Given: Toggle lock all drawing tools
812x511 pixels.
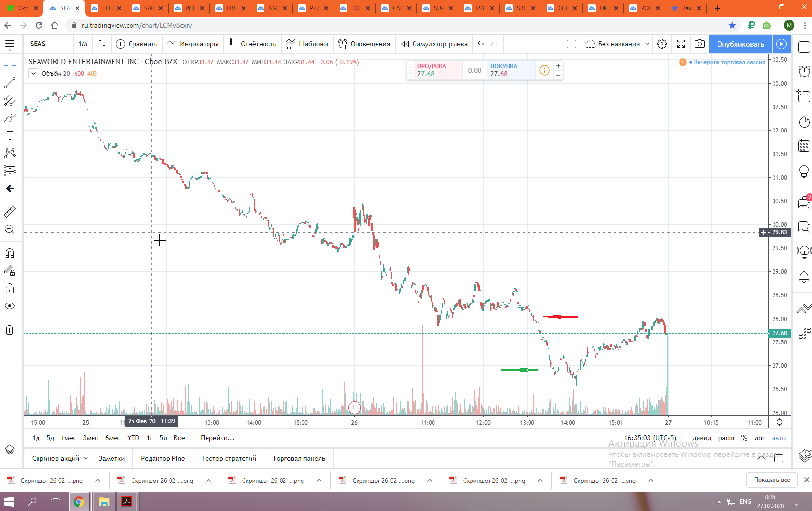Looking at the screenshot, I should 10,288.
